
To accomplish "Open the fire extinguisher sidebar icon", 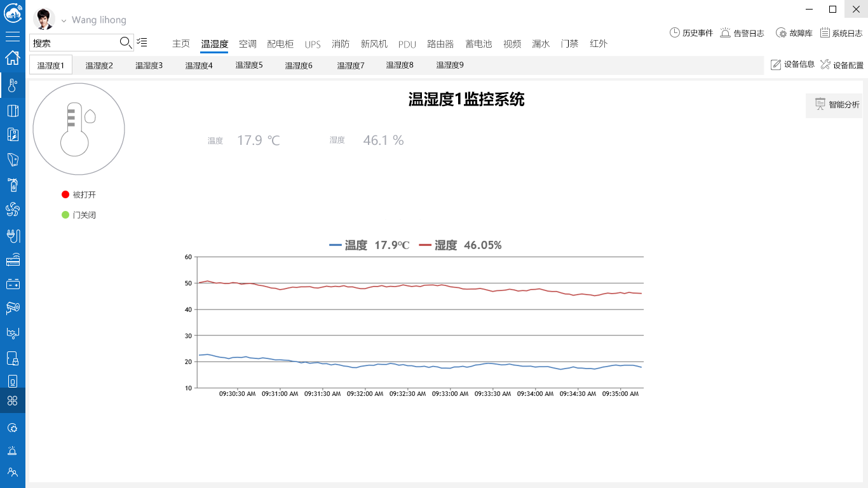I will pyautogui.click(x=13, y=184).
